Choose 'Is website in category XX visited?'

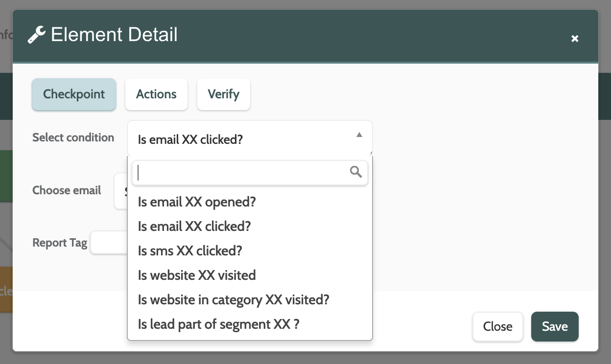click(234, 299)
